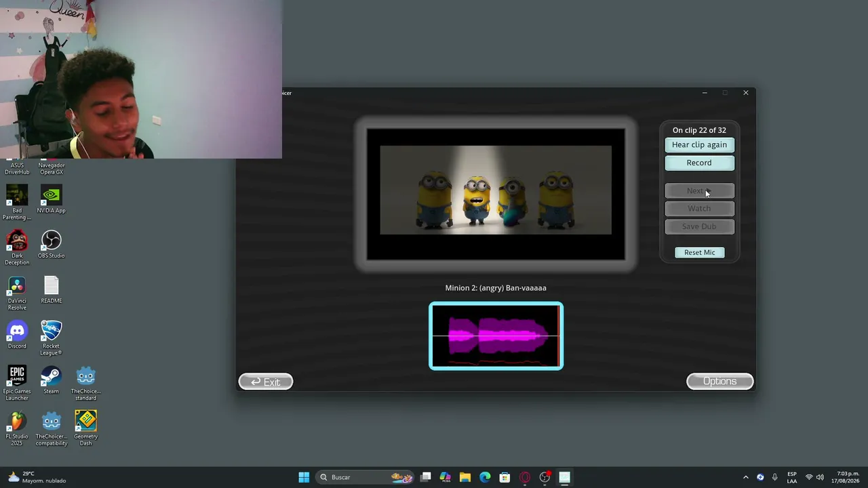This screenshot has height=488, width=868.
Task: Open File Explorer from taskbar
Action: (465, 477)
